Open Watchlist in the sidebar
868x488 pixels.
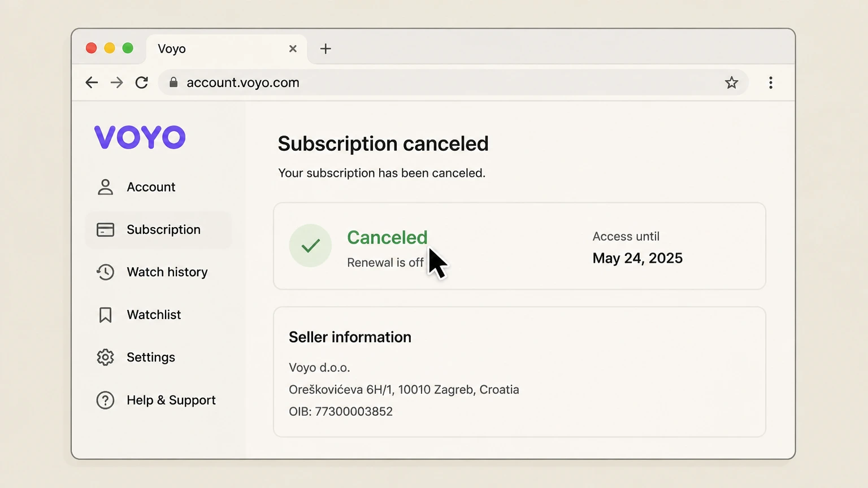[x=159, y=315]
